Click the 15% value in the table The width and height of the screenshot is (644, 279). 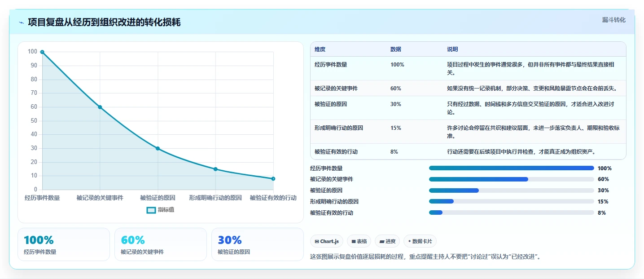(396, 128)
